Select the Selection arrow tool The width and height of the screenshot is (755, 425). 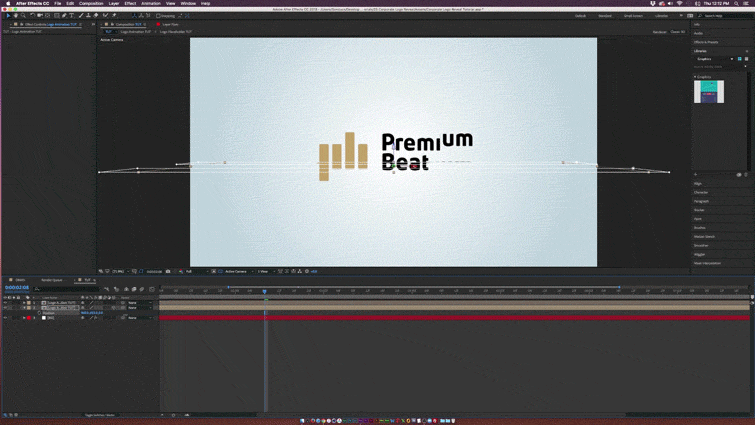pyautogui.click(x=8, y=16)
